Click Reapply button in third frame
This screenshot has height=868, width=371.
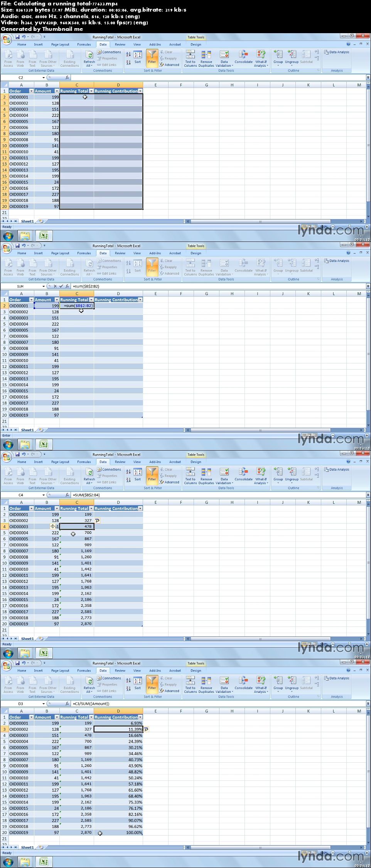click(169, 476)
